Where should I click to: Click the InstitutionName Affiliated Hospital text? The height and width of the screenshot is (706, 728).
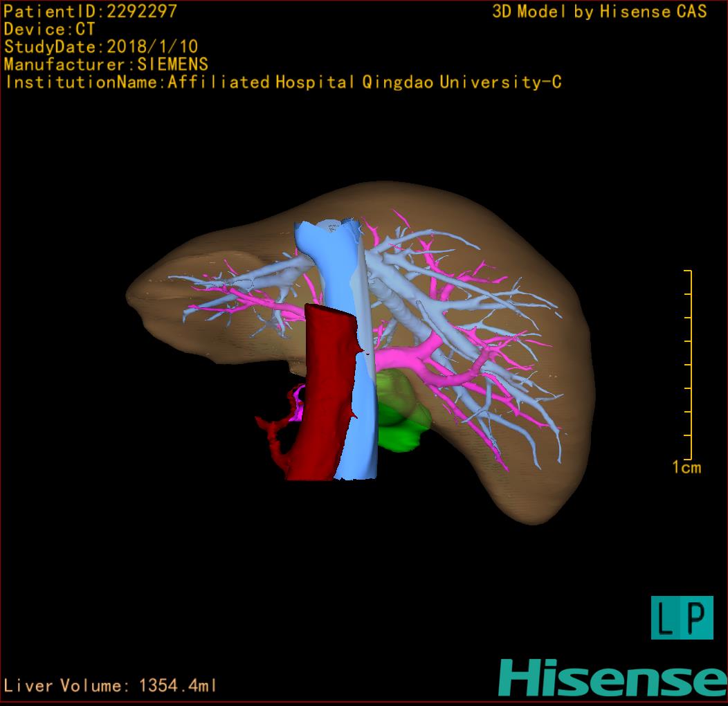coord(284,82)
